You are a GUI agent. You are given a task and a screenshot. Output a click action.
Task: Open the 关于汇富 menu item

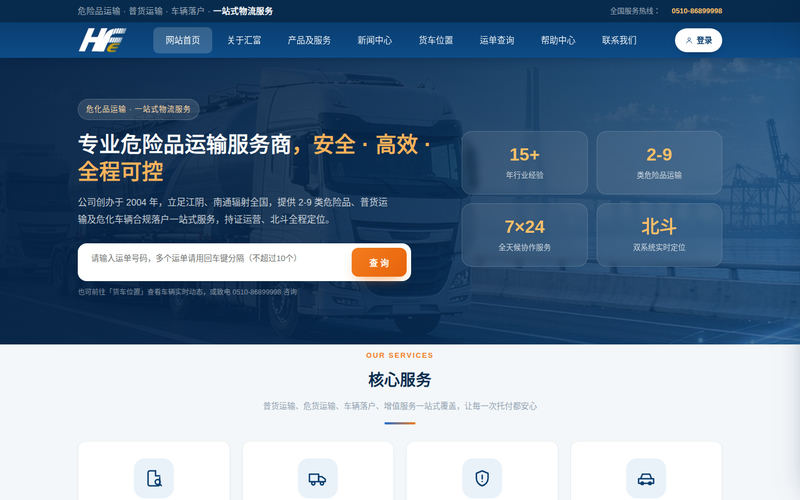(244, 40)
